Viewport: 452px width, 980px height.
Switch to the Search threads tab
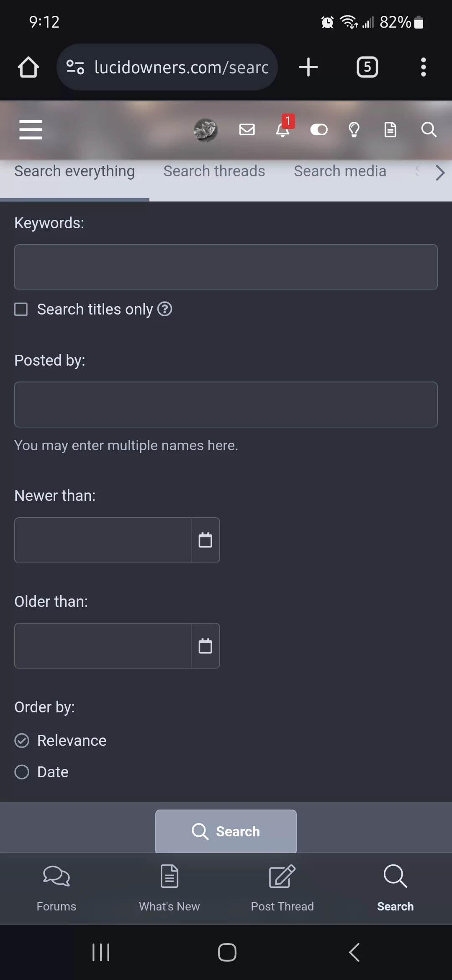coord(214,171)
